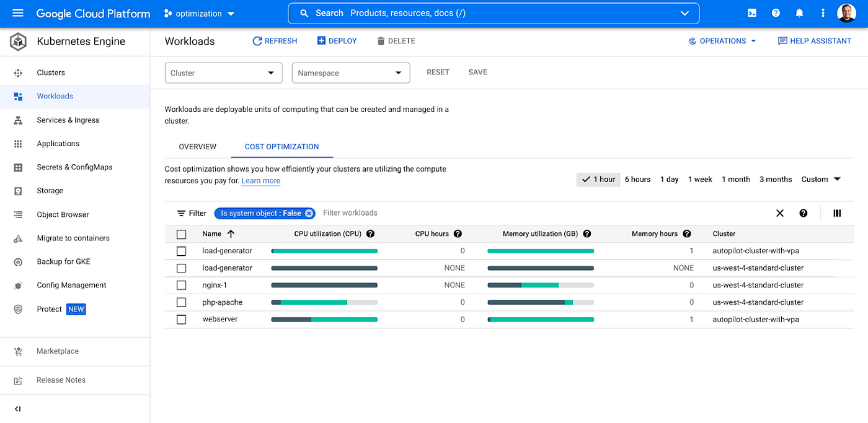The width and height of the screenshot is (868, 423).
Task: Check the load-generator us-west-4-standard-cluster row checkbox
Action: click(x=181, y=268)
